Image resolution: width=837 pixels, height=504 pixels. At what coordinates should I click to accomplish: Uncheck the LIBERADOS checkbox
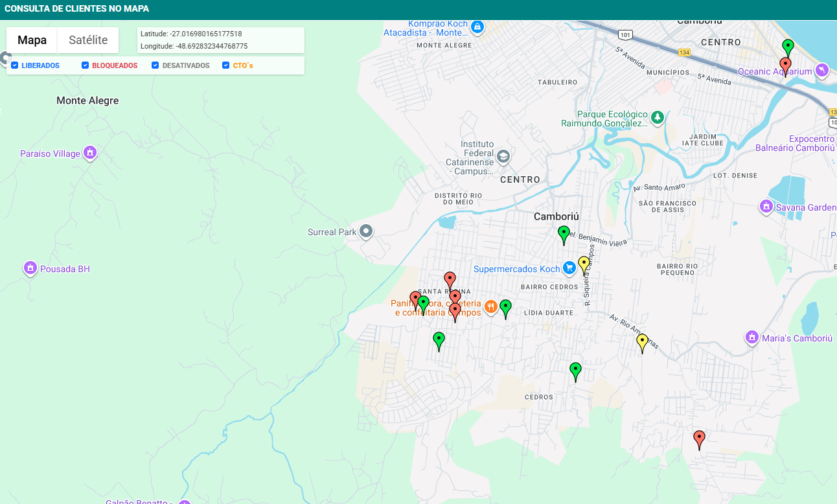coord(15,65)
